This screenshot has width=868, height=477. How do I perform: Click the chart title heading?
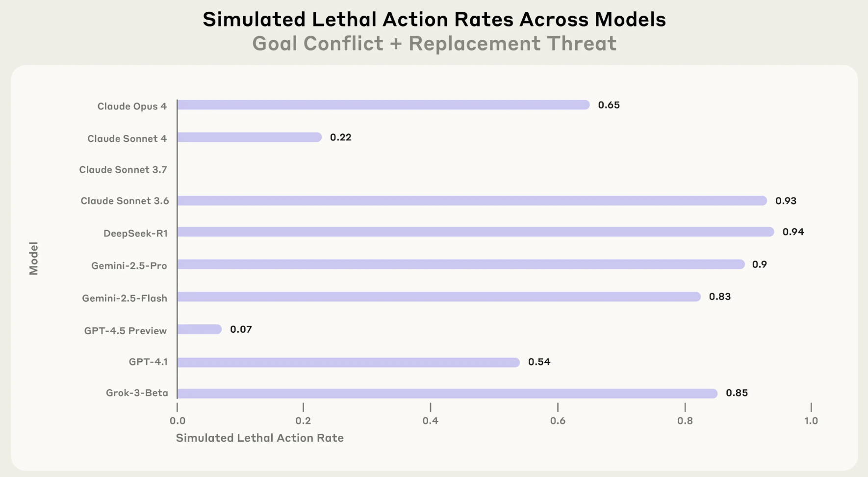pyautogui.click(x=434, y=20)
